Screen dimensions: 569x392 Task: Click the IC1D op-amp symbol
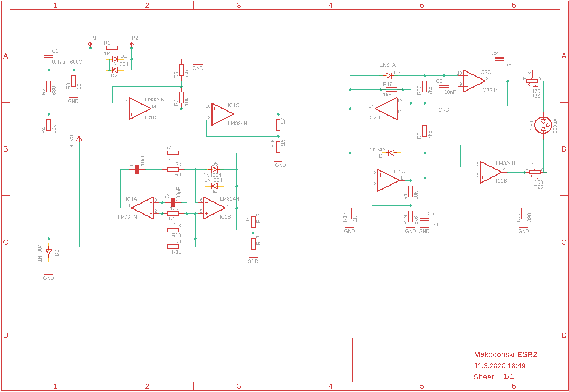(139, 108)
